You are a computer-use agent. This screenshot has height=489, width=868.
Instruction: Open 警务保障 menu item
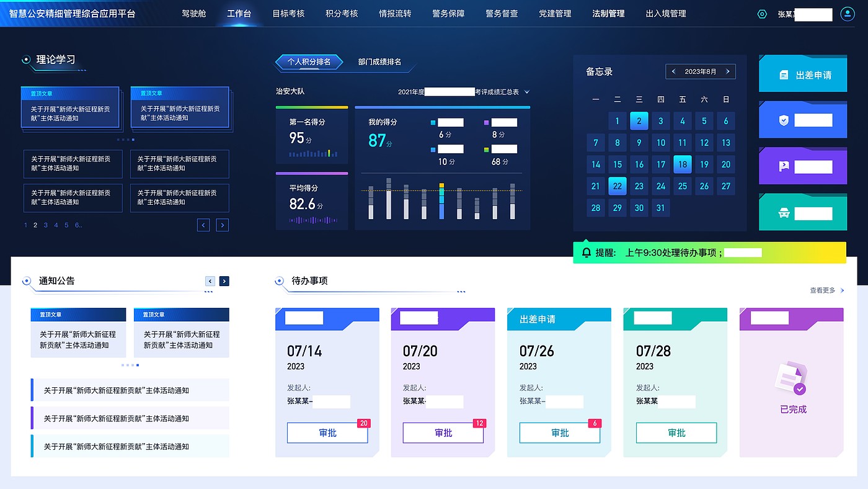[448, 14]
